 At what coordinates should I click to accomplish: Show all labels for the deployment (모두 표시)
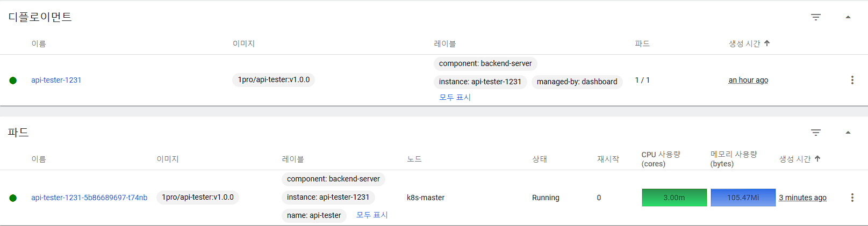[x=455, y=97]
